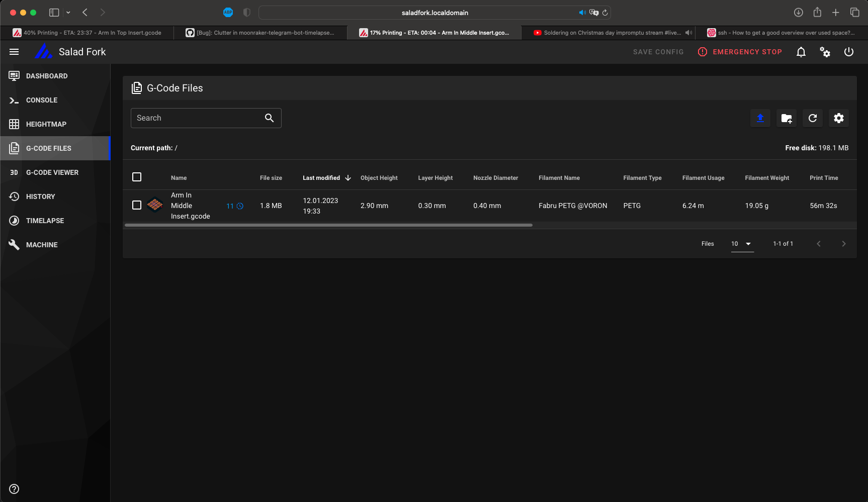Open the Machine settings page
Image resolution: width=868 pixels, height=502 pixels.
(x=42, y=245)
